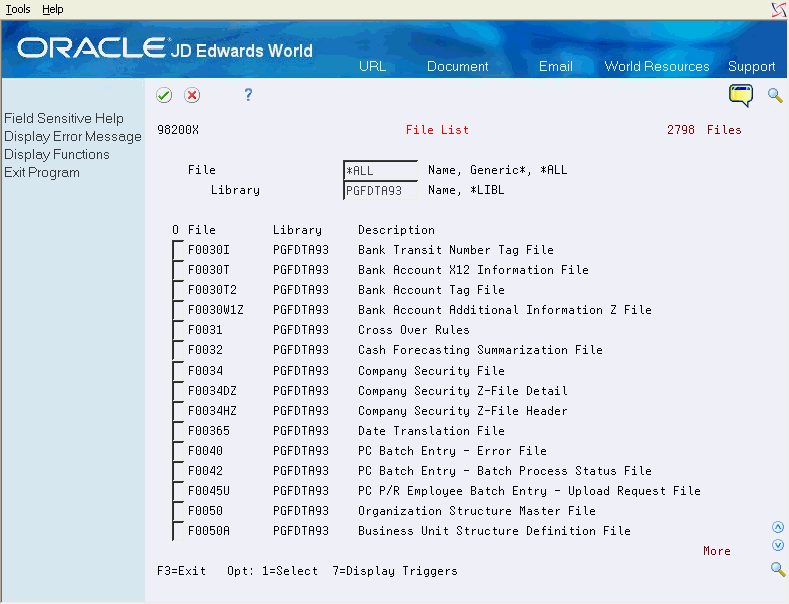
Task: Click the 98200X program ID text
Action: [178, 130]
